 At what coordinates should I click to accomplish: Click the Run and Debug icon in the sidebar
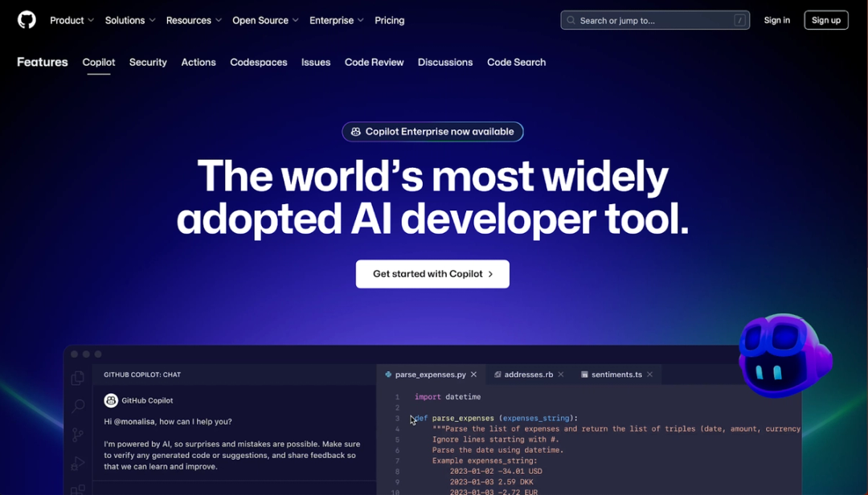point(78,464)
